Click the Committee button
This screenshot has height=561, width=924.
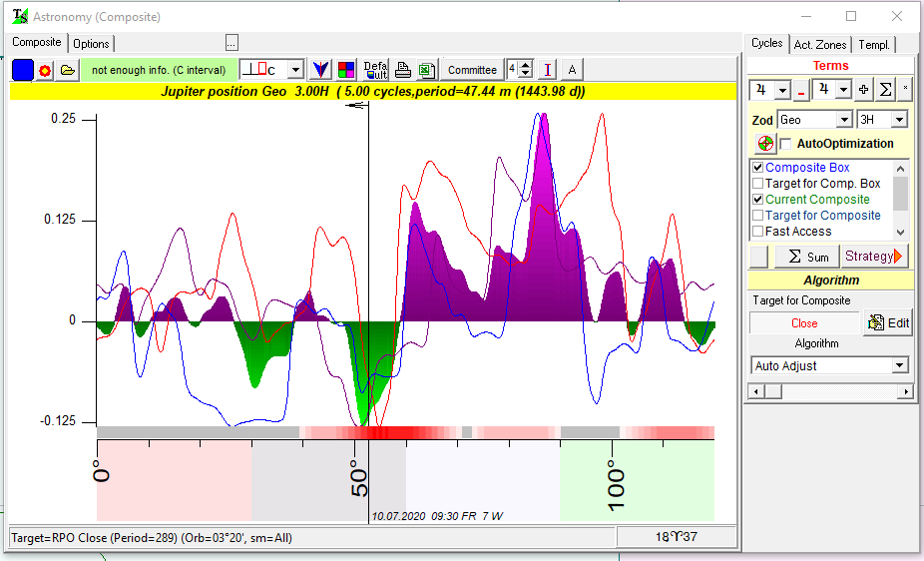pos(472,70)
